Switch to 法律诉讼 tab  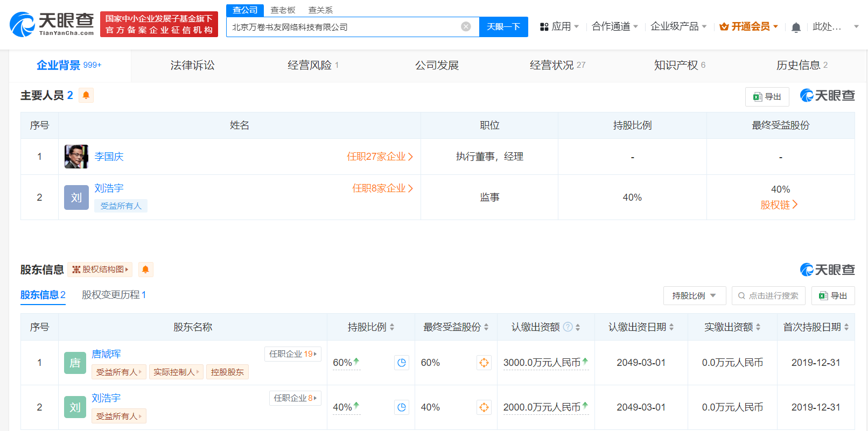pos(192,65)
